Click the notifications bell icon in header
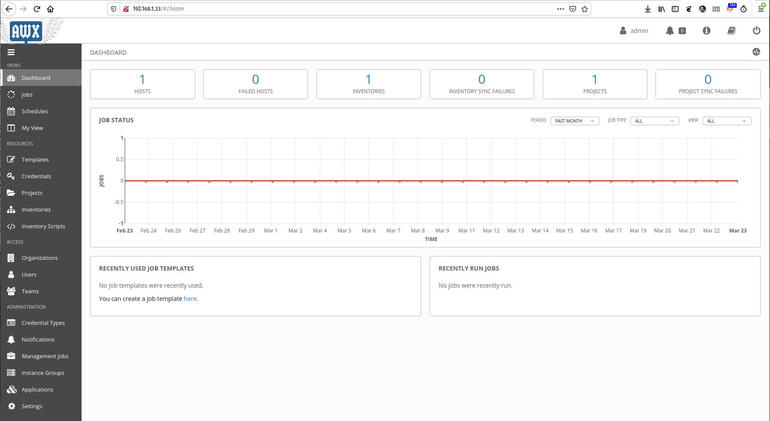The image size is (770, 421). pos(670,31)
